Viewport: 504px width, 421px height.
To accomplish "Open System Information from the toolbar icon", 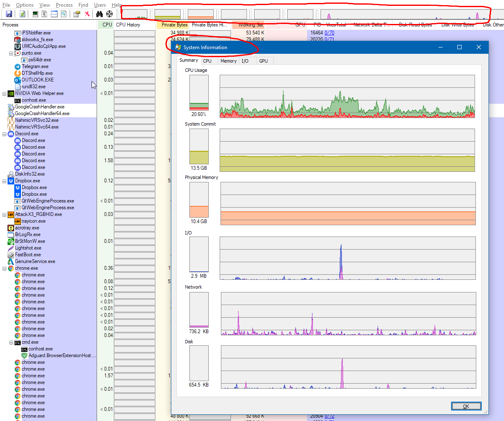I will click(x=35, y=14).
